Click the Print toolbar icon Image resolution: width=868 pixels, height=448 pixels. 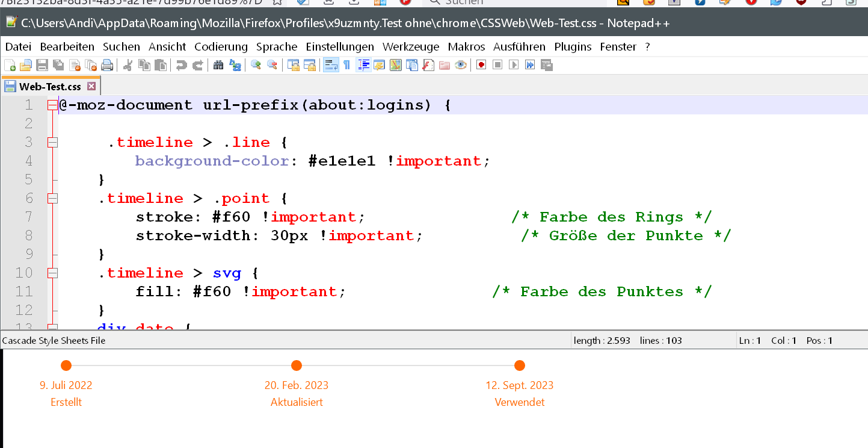[x=107, y=65]
